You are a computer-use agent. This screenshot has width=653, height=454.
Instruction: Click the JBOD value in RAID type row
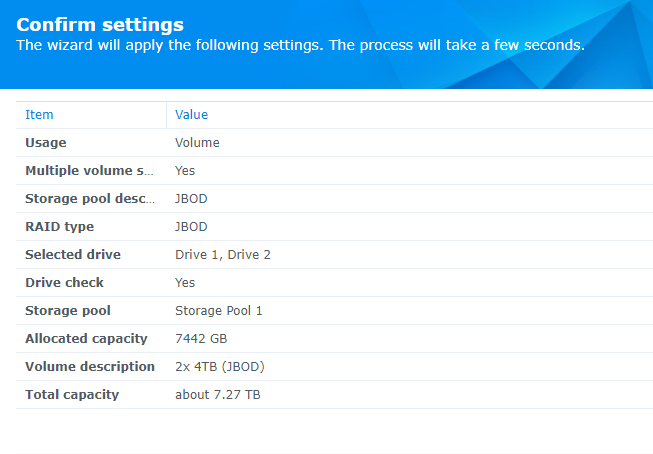tap(191, 227)
